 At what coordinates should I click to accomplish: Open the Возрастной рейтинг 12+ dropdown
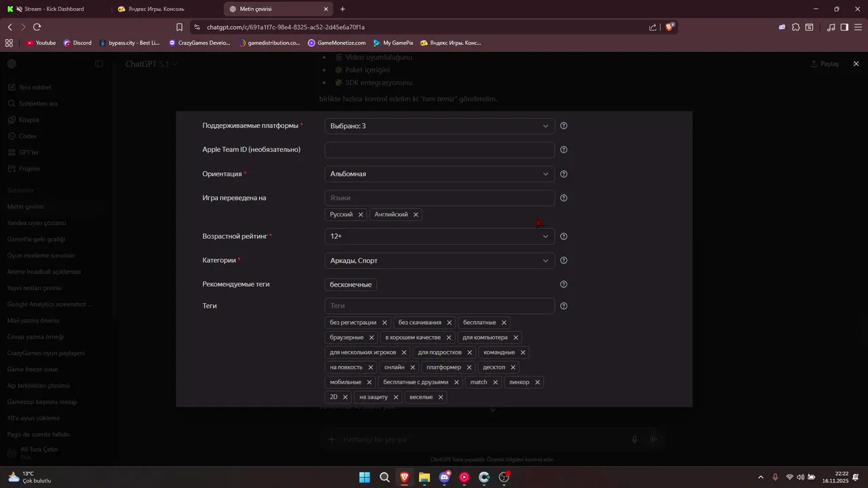(x=439, y=237)
